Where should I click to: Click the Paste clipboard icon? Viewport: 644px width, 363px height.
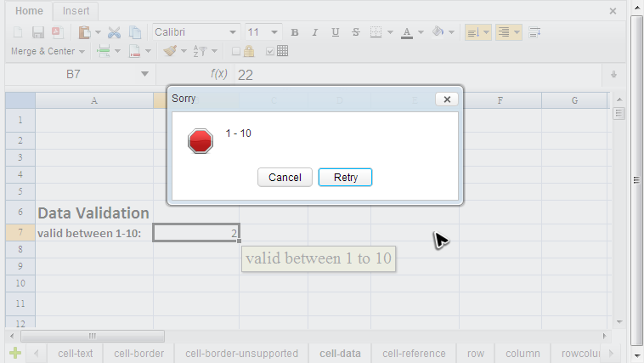tap(85, 32)
